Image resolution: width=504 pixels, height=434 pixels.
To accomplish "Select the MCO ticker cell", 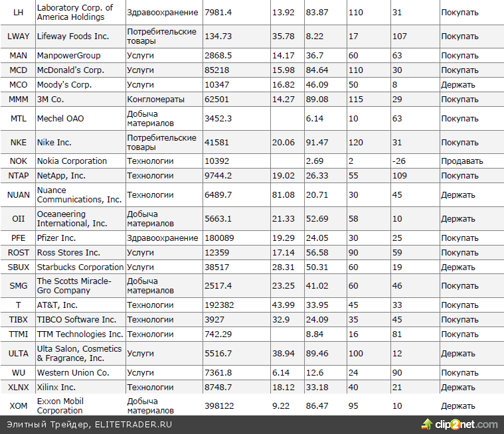I will [x=18, y=85].
